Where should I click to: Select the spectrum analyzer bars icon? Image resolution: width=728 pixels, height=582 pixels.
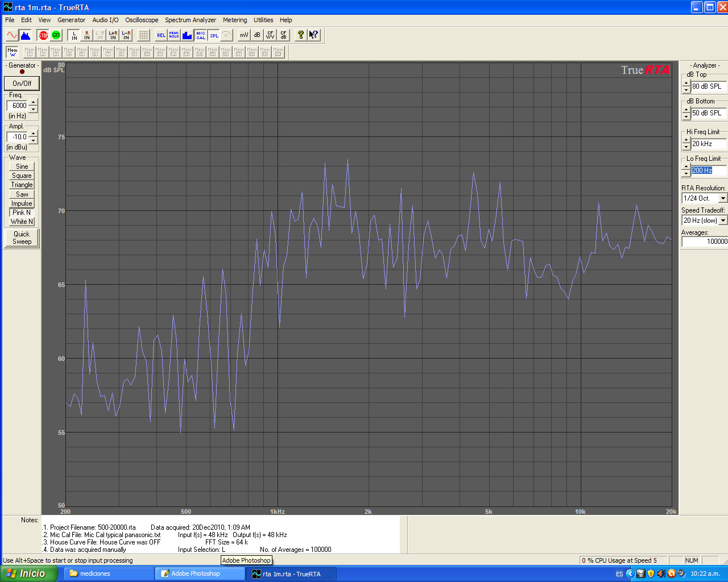coord(26,35)
